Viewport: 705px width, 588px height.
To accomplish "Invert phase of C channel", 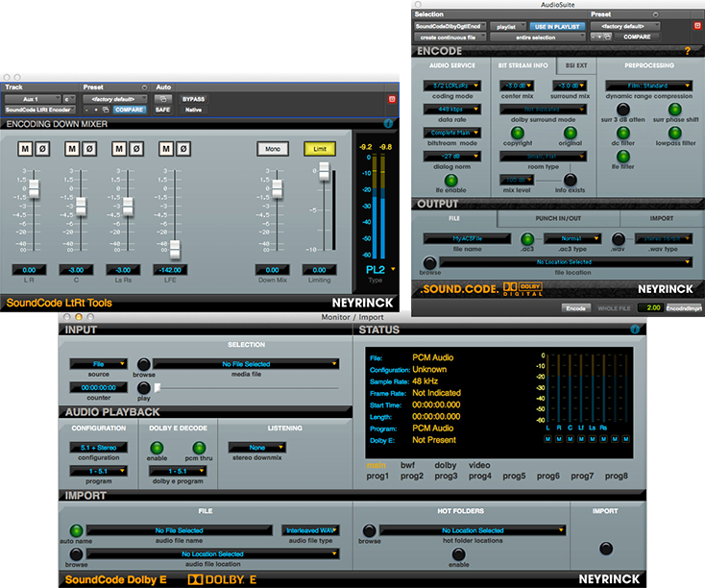I will [89, 149].
